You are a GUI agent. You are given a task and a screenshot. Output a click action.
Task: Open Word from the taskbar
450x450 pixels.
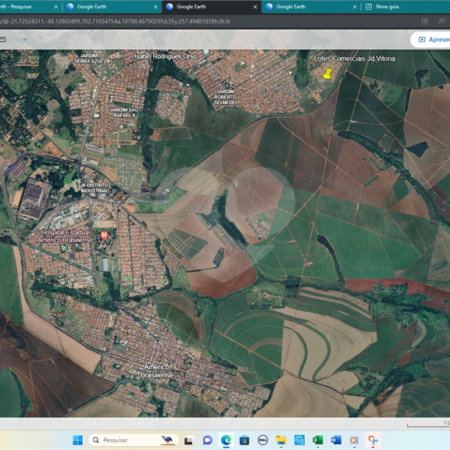(x=336, y=440)
